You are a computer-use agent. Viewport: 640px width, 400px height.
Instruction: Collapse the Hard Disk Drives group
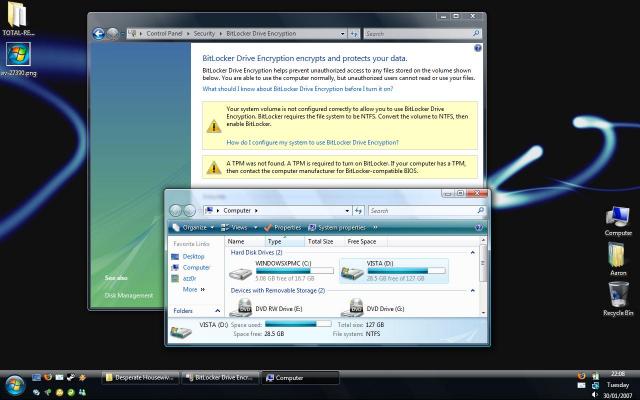(x=473, y=253)
